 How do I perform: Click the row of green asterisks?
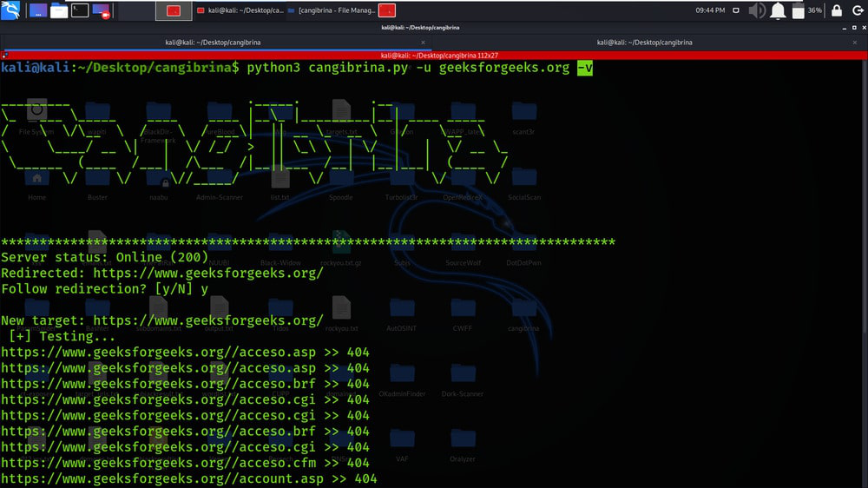click(x=308, y=241)
